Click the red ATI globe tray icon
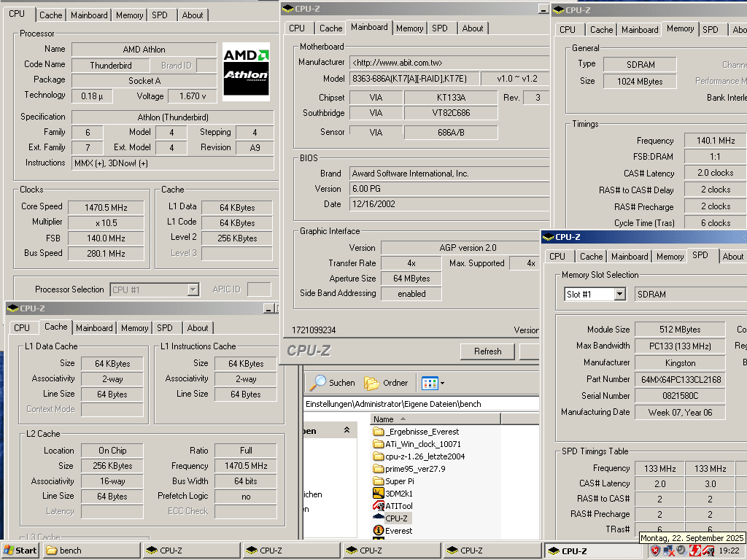This screenshot has height=560, width=747. click(x=695, y=551)
